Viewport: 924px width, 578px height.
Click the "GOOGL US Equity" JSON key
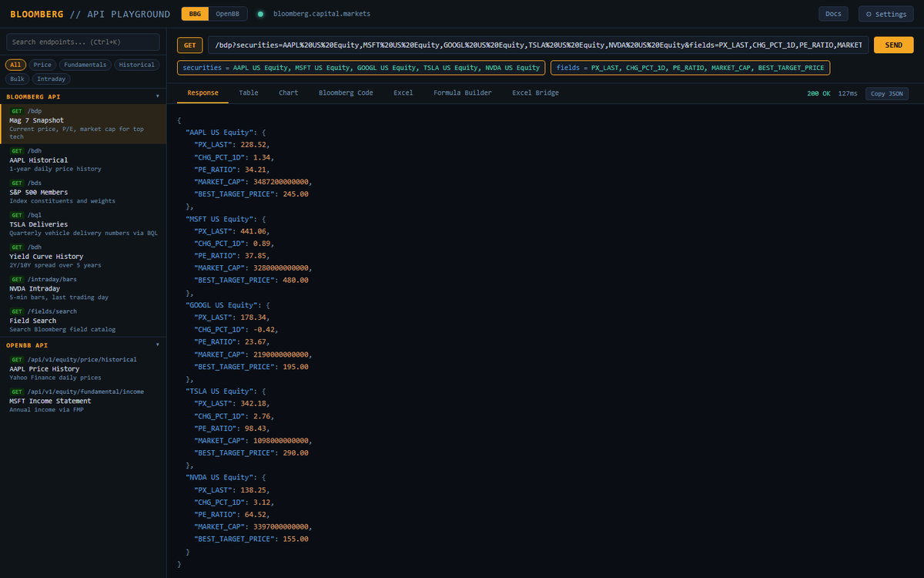[x=221, y=304]
